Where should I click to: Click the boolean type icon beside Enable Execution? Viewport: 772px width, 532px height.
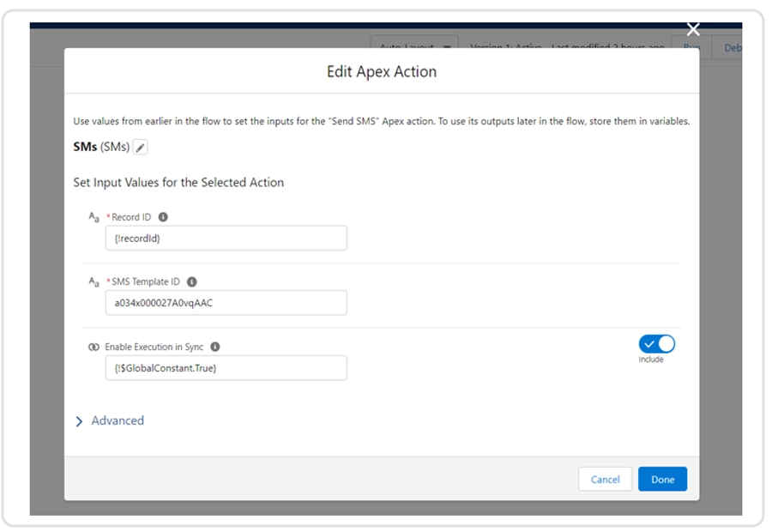[x=93, y=347]
